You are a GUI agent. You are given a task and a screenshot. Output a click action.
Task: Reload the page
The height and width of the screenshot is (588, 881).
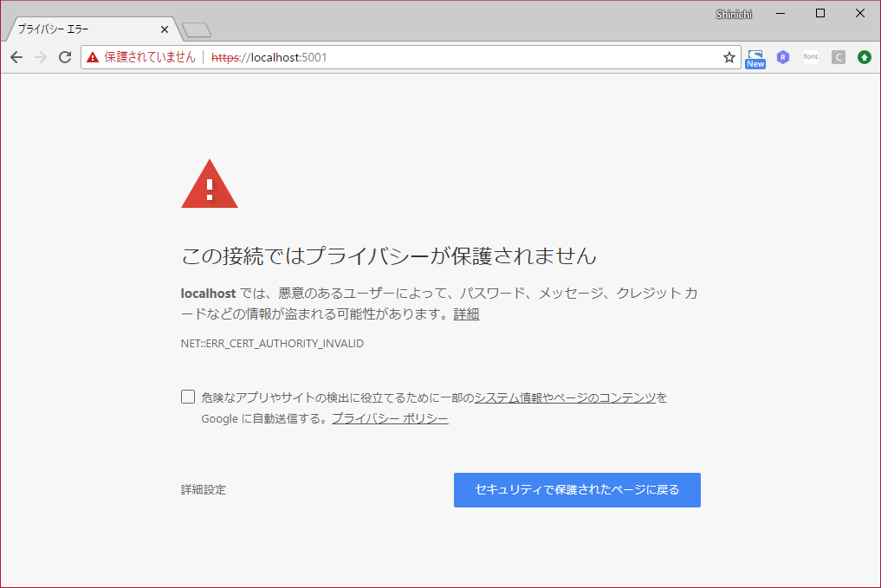(x=65, y=56)
